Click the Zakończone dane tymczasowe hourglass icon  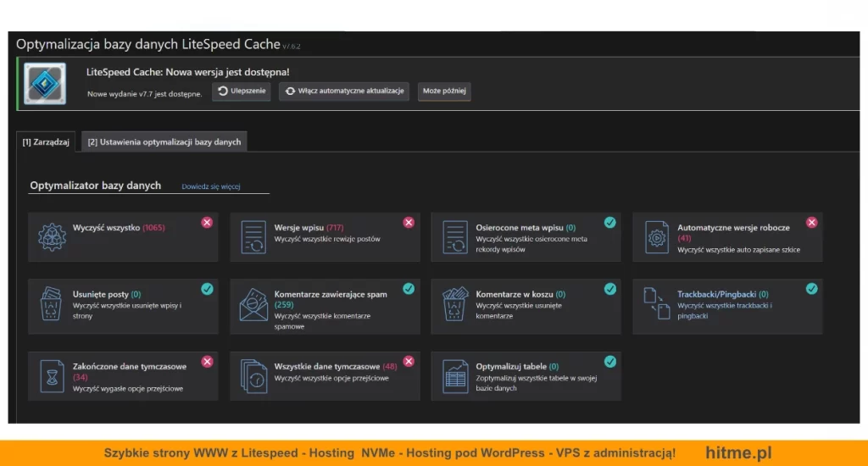[x=52, y=376]
